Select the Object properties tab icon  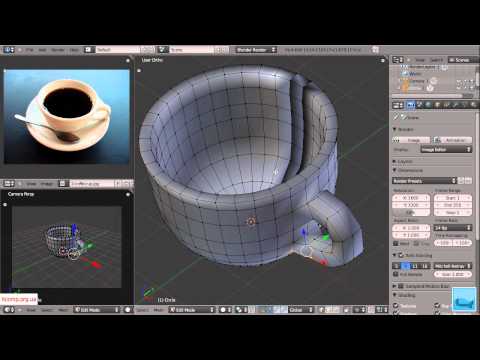click(x=438, y=105)
